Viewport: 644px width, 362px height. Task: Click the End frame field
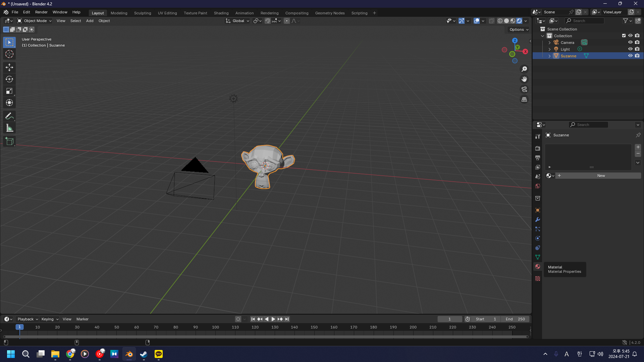coord(515,319)
